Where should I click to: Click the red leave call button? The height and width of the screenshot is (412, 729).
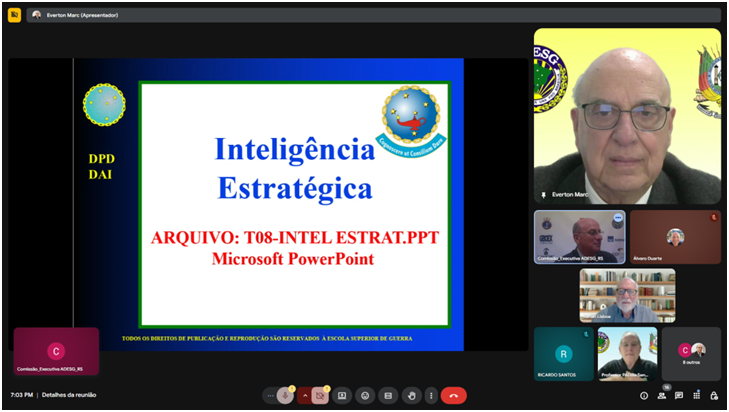(453, 395)
